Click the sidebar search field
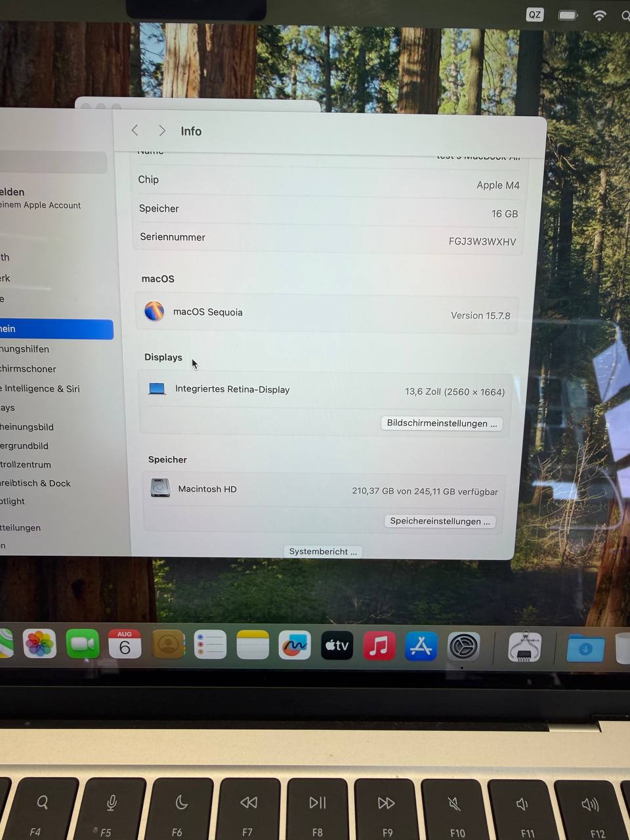The width and height of the screenshot is (630, 840). 52,162
